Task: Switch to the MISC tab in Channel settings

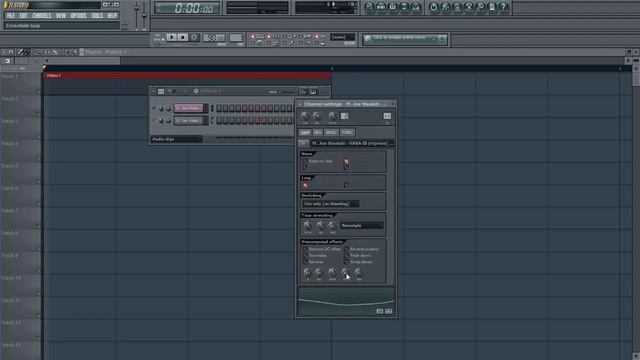Action: click(x=331, y=132)
